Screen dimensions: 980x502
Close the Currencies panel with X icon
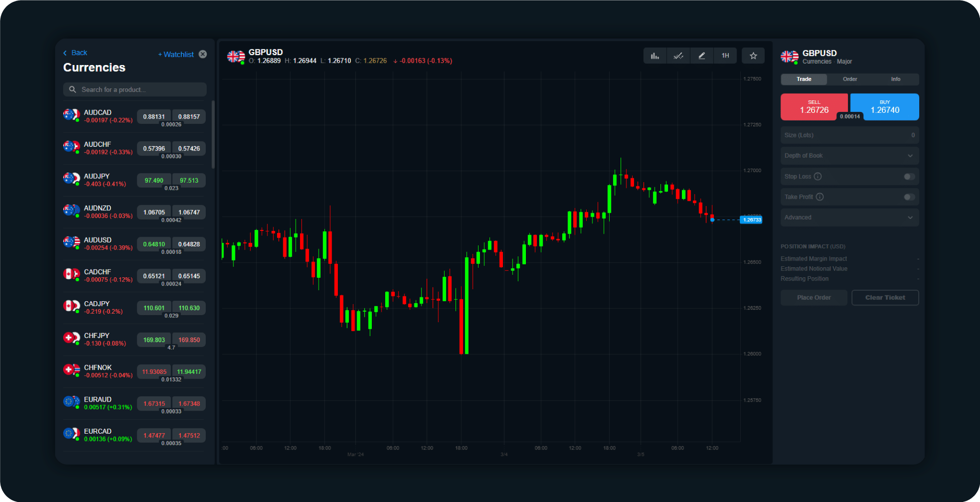(x=203, y=54)
